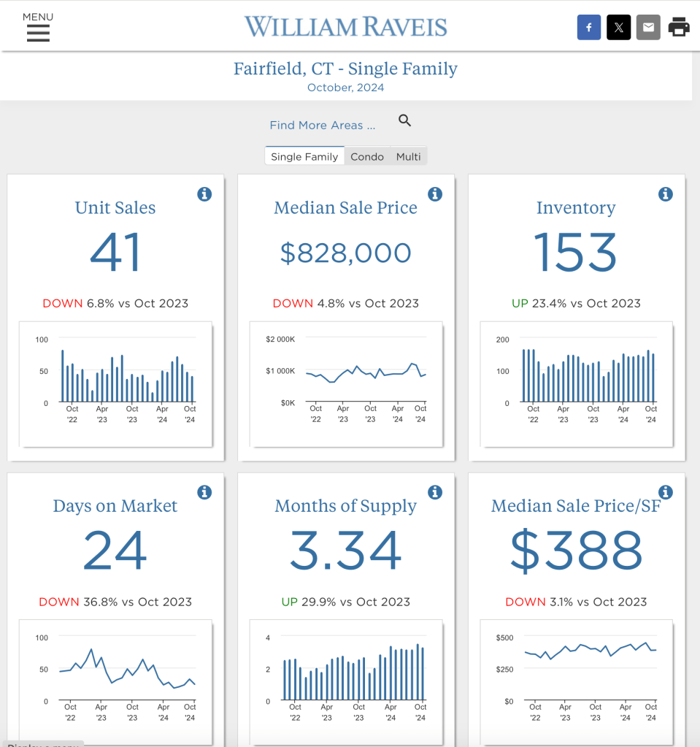Share page via Facebook icon
The width and height of the screenshot is (700, 747).
click(589, 28)
